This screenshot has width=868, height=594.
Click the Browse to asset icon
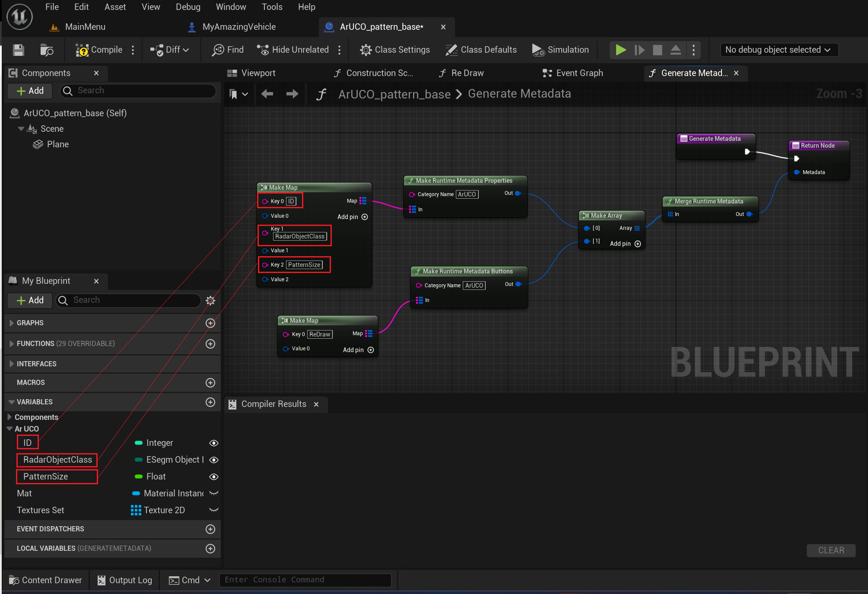(47, 50)
